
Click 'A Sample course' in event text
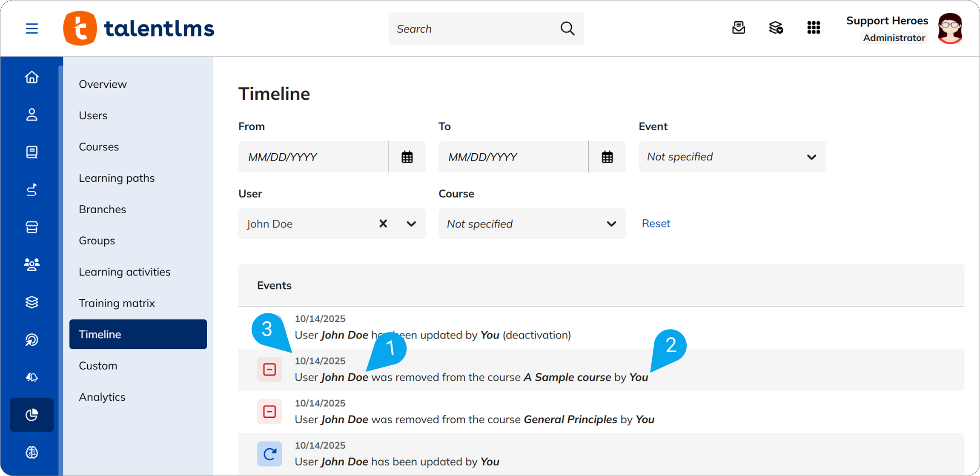coord(567,377)
